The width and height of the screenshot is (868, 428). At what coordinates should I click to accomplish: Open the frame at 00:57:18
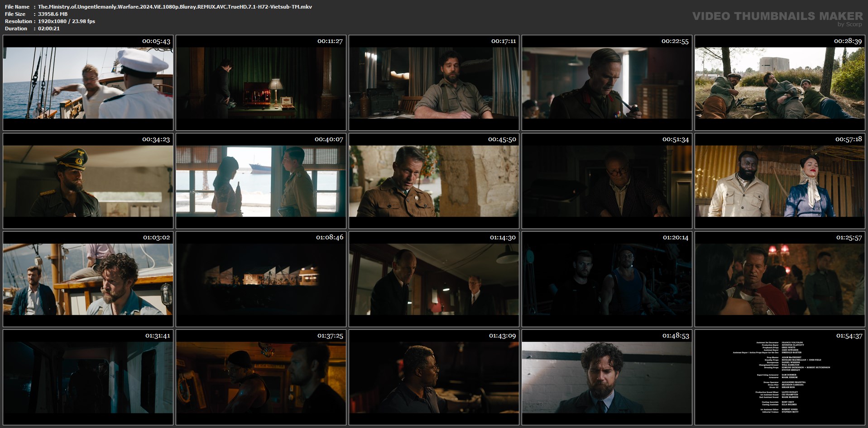coord(780,181)
